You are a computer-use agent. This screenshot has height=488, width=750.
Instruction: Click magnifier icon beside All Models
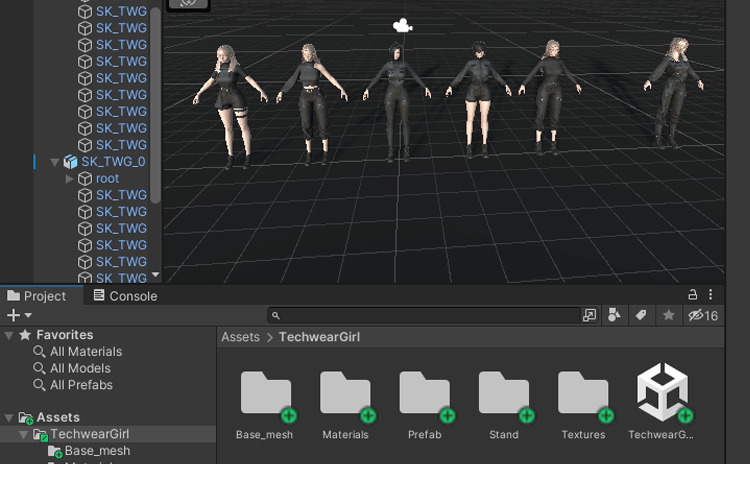point(39,368)
